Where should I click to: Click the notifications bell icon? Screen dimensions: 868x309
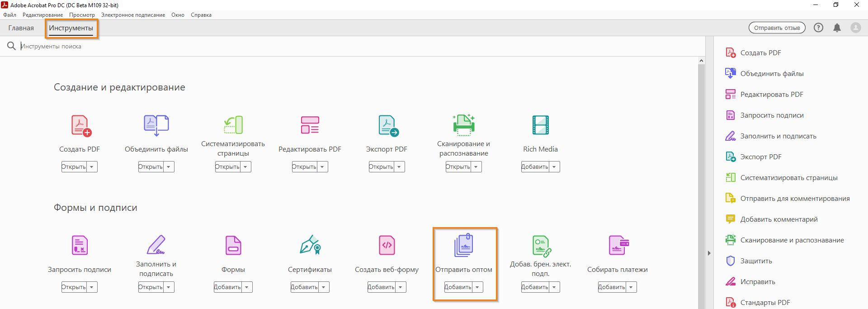(x=837, y=28)
